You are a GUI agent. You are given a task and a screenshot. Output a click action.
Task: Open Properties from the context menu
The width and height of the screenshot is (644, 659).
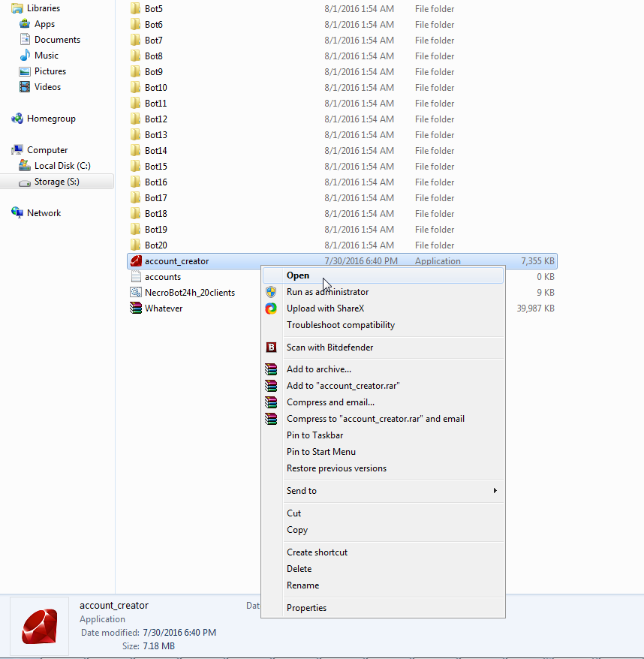383,608
